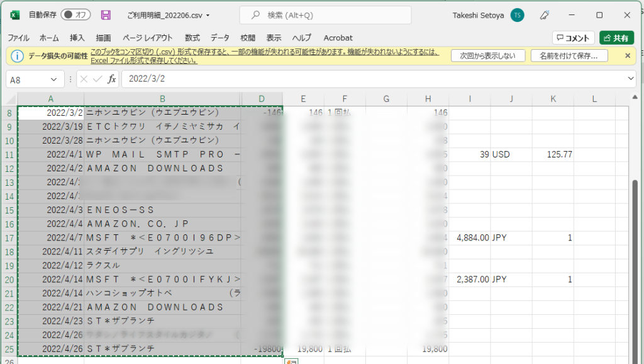Screen dimensions: 644x364
Task: Click cell ハンコショップオトベ
Action: pyautogui.click(x=163, y=293)
